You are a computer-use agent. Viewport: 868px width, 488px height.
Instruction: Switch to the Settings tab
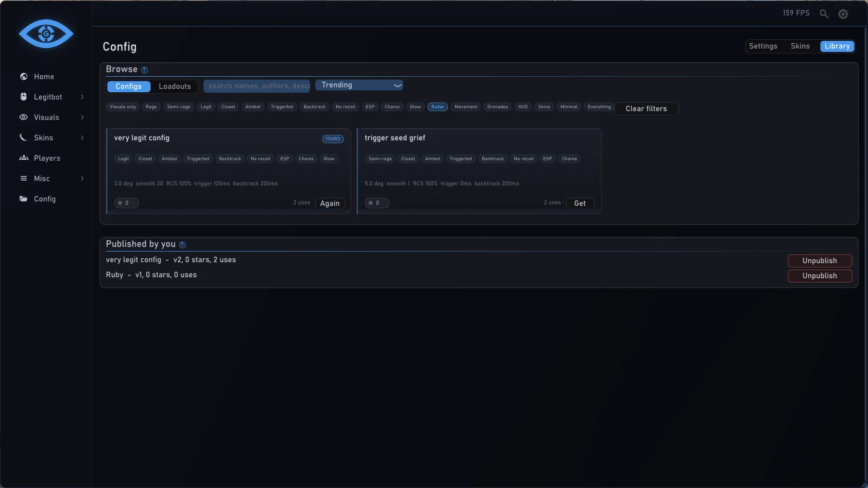[x=763, y=46]
